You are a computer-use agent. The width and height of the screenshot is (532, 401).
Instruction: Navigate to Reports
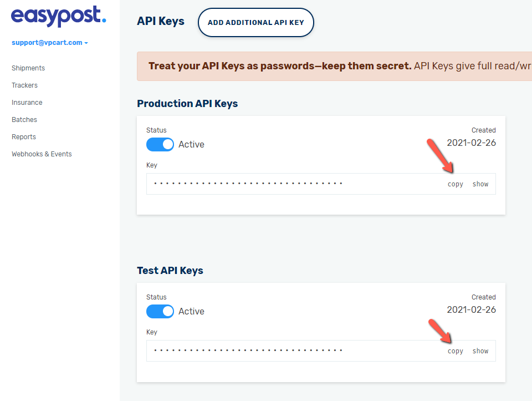24,137
